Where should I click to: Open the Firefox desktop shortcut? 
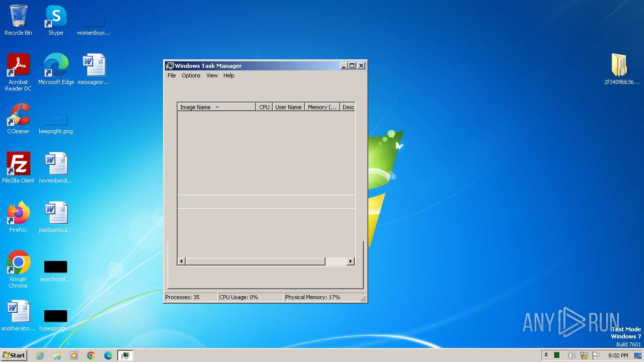click(18, 217)
